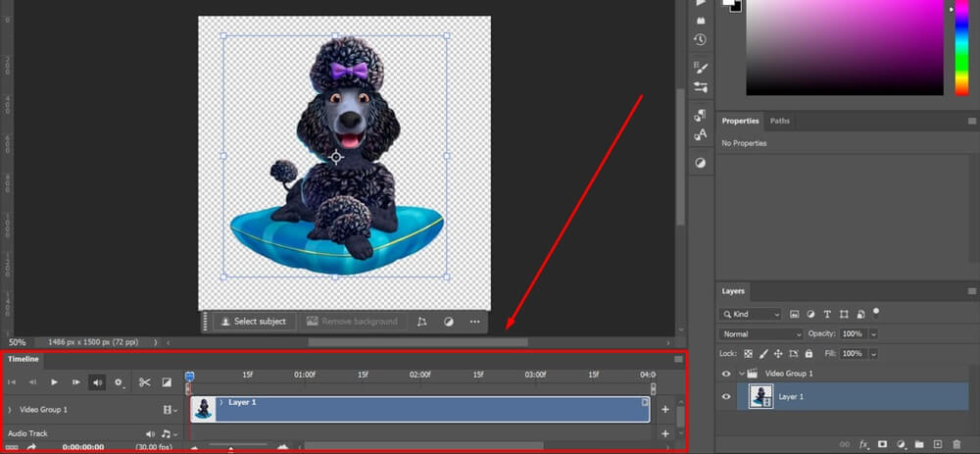Screen dimensions: 980x454
Task: Open the Opacity value dropdown arrow
Action: coord(872,334)
